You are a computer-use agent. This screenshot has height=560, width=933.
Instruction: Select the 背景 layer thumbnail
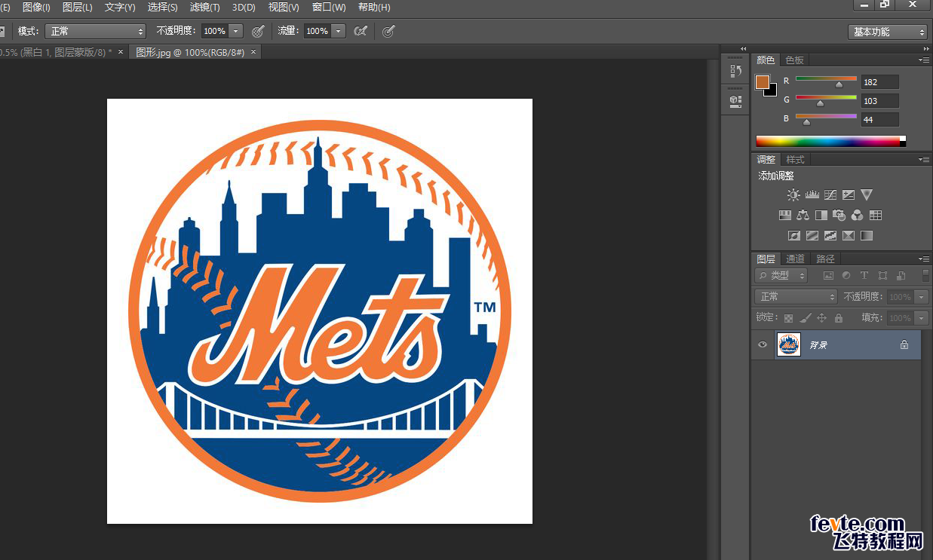(788, 344)
